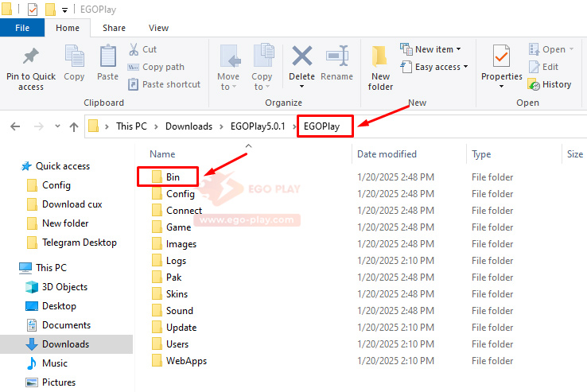The height and width of the screenshot is (392, 587).
Task: Open Documents in navigation pane
Action: pyautogui.click(x=58, y=325)
